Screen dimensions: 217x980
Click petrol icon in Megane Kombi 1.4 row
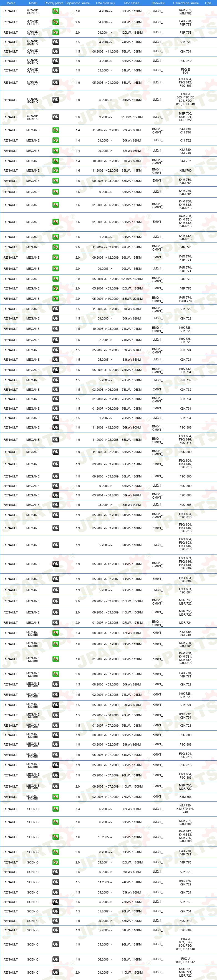coord(56,633)
